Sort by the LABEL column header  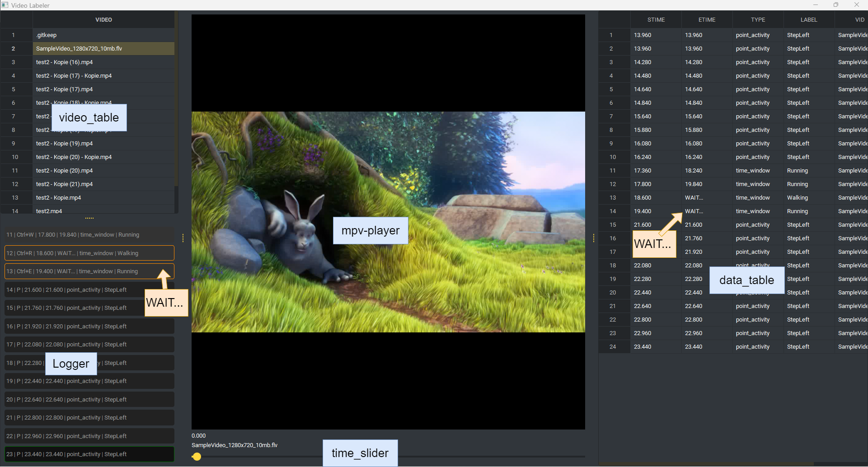point(809,20)
